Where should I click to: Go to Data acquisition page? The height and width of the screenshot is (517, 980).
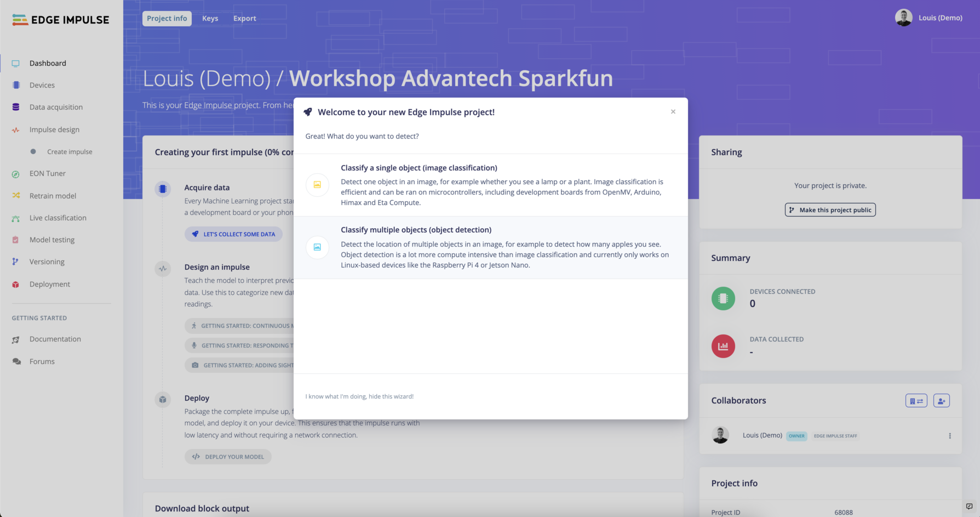[x=56, y=107]
